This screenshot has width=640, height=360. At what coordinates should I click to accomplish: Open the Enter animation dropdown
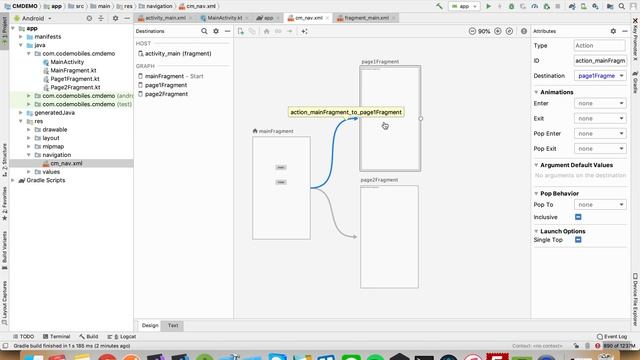(x=600, y=103)
